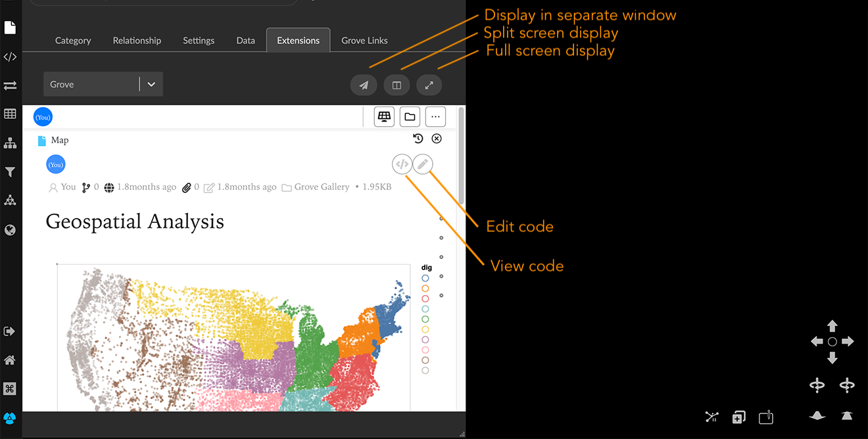Open the Grove Links tab
868x439 pixels.
point(364,41)
